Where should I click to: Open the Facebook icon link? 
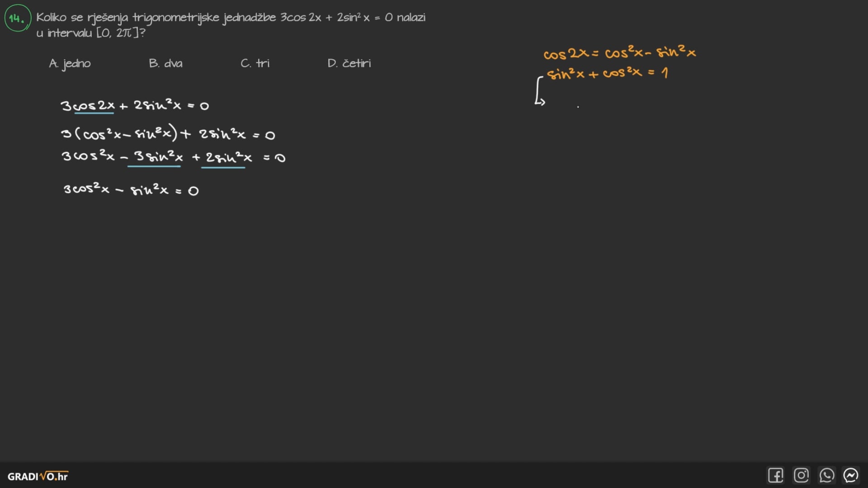(x=776, y=475)
